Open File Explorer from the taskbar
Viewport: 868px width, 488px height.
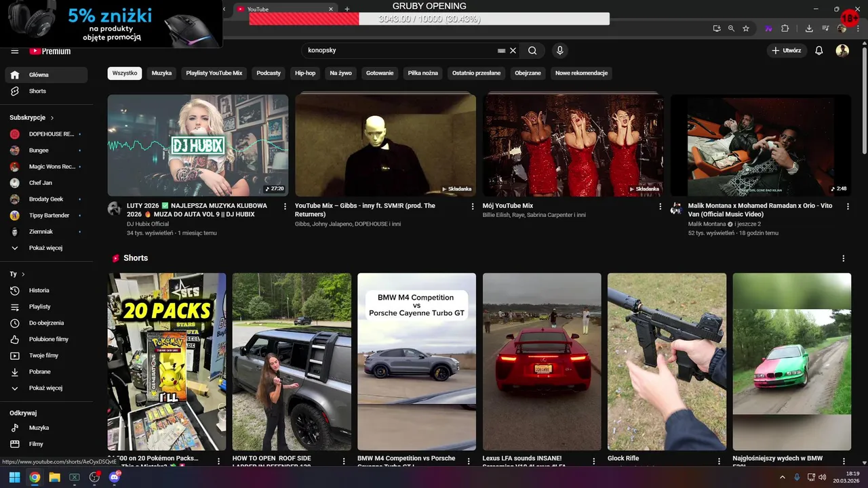[54, 477]
